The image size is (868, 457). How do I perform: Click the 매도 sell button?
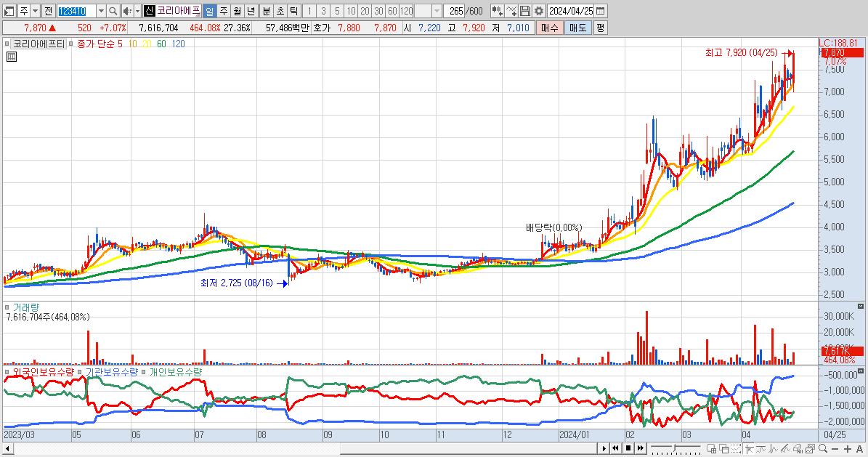[x=577, y=28]
